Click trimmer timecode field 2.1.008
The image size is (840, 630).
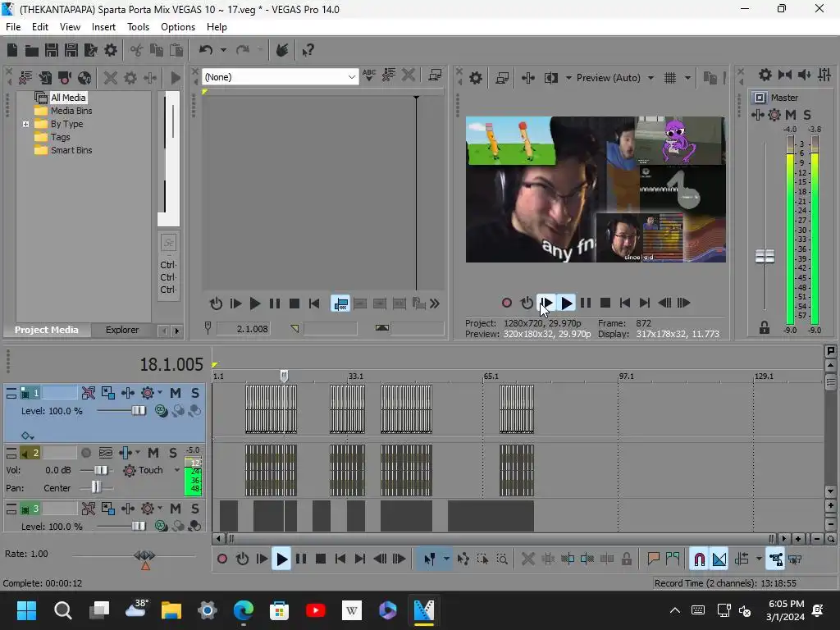coord(243,329)
